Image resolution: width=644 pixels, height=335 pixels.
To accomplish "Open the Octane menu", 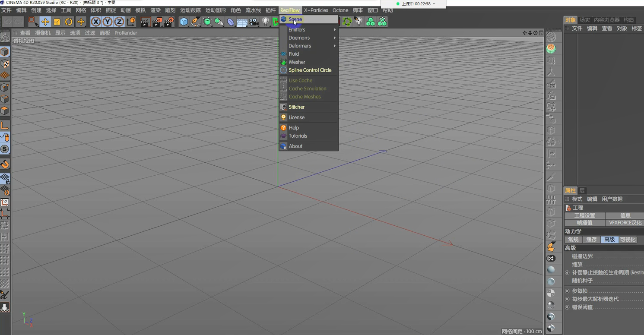I will (x=340, y=10).
